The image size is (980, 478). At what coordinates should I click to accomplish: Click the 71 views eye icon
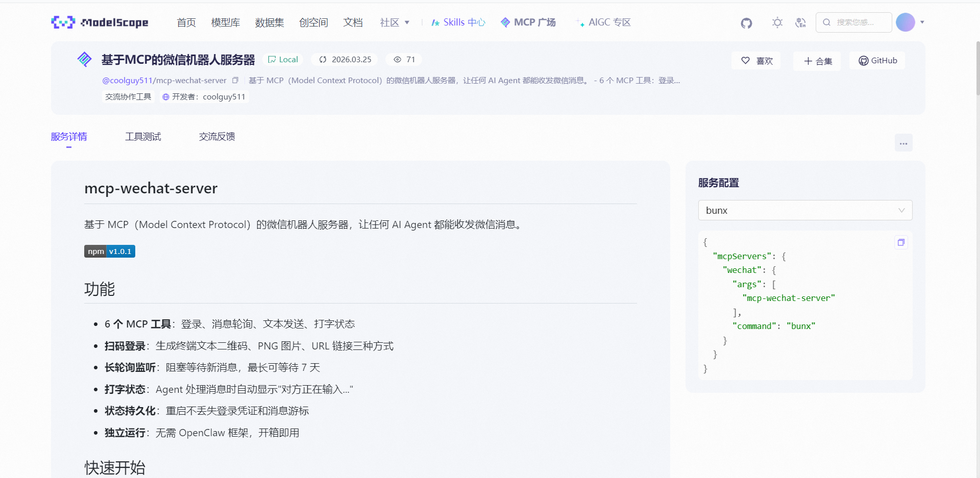point(397,60)
